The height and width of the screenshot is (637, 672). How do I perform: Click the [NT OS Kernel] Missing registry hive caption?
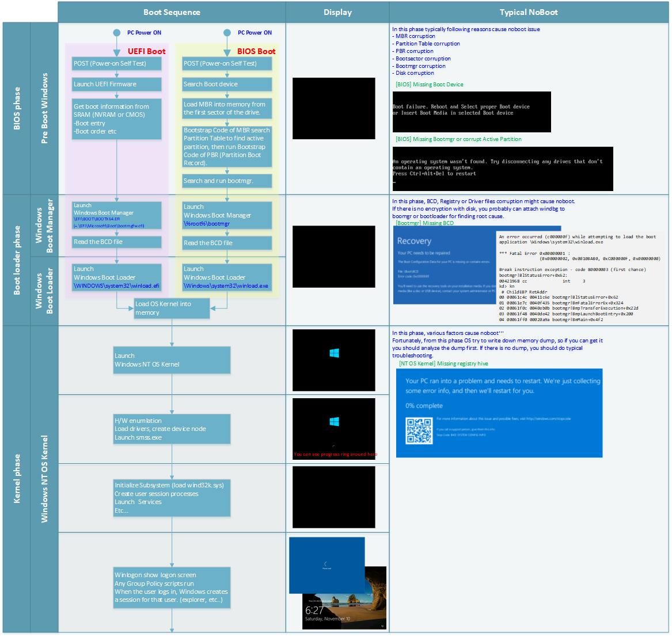pos(443,364)
